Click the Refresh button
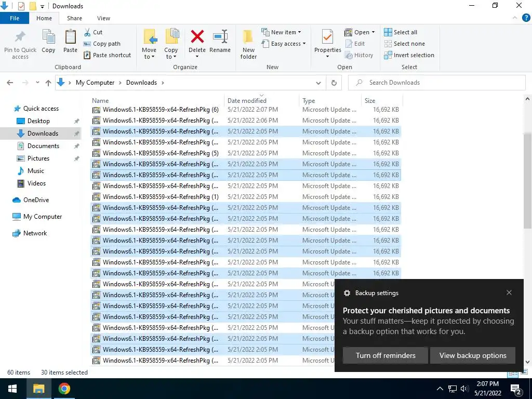The width and height of the screenshot is (532, 399). click(334, 83)
